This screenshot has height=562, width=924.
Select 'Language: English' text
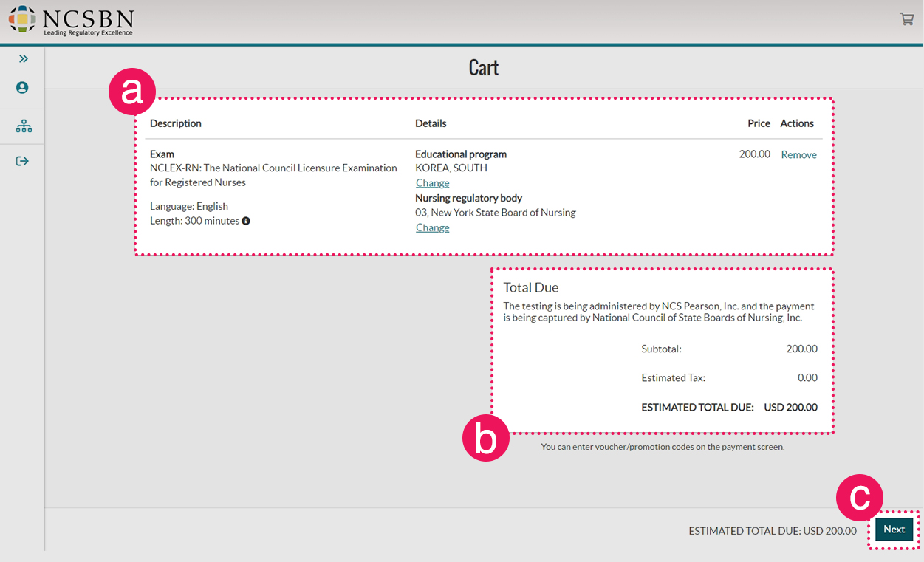click(x=189, y=206)
